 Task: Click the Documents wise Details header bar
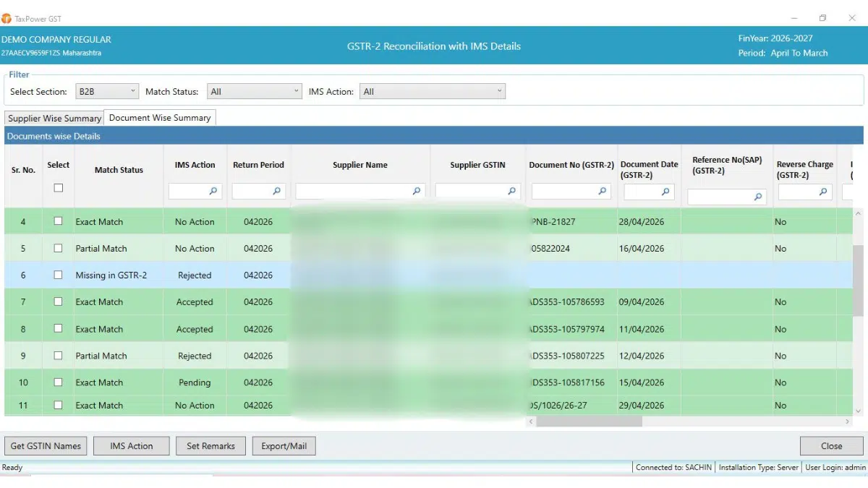coord(433,136)
